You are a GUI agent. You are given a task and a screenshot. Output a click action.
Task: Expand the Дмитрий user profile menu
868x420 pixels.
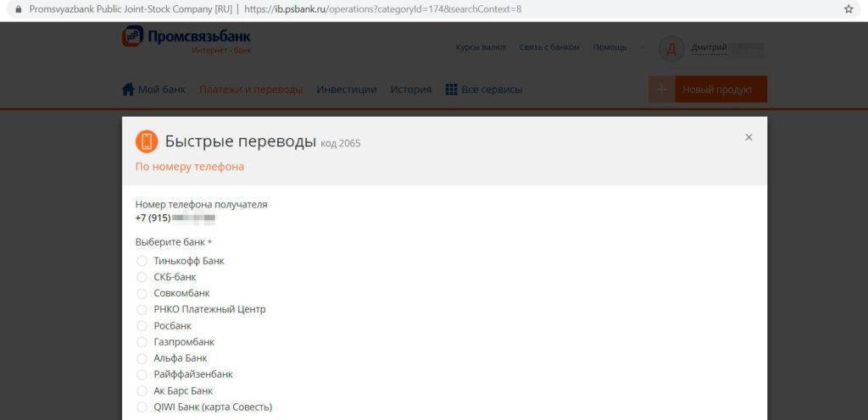coord(709,47)
